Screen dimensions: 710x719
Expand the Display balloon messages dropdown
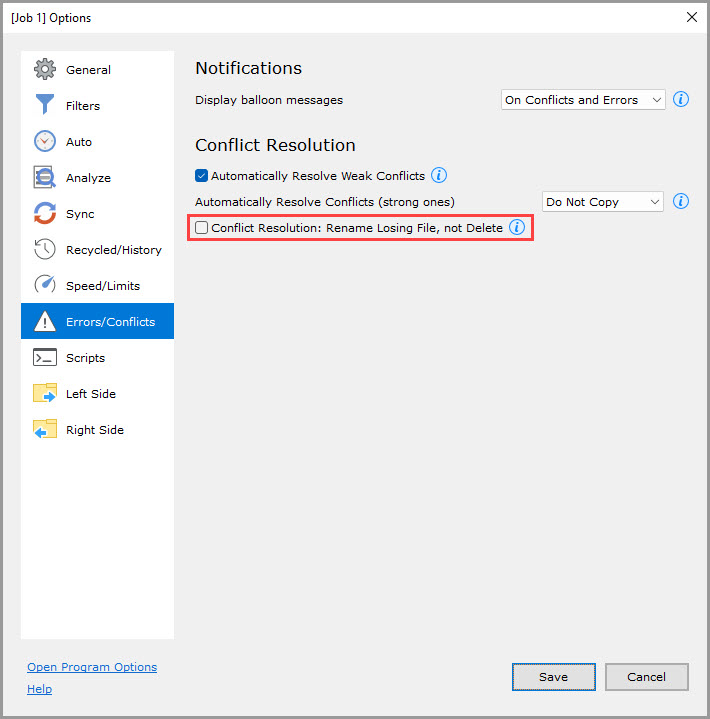[583, 100]
